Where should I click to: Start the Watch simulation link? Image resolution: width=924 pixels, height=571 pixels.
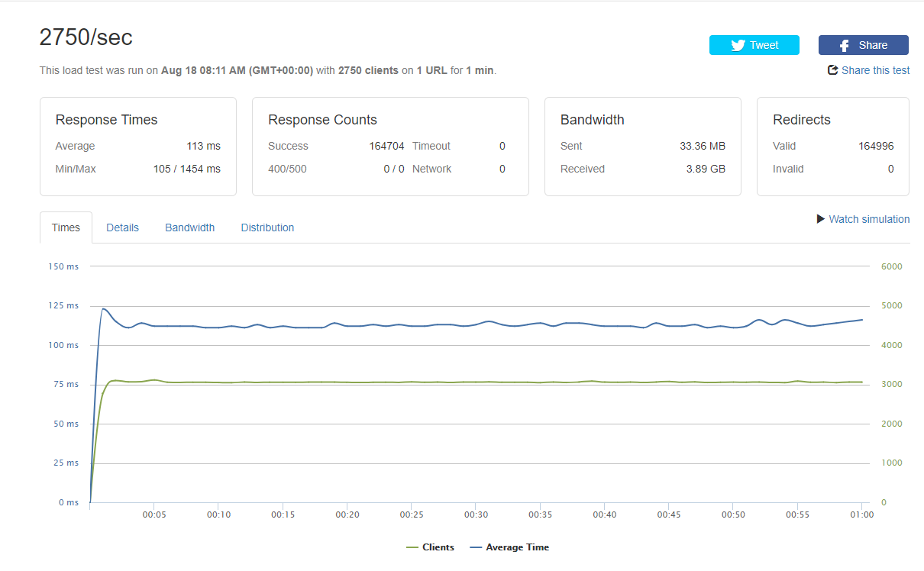(869, 219)
